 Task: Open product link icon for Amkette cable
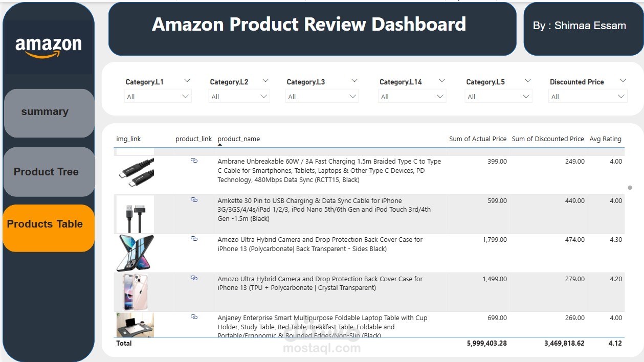pos(194,200)
